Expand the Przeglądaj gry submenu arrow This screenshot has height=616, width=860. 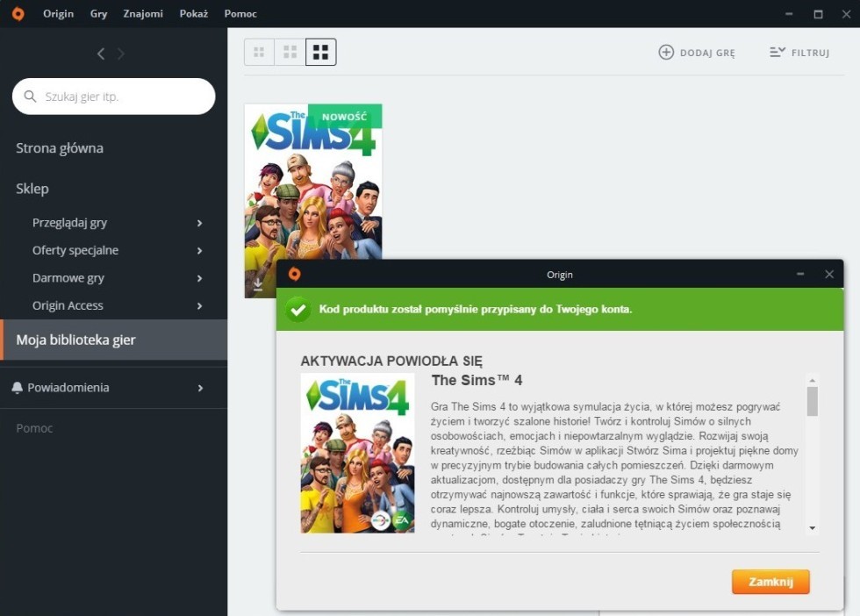(200, 223)
